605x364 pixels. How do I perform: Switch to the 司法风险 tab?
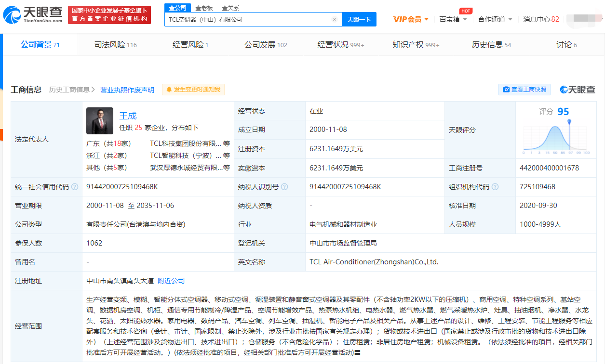[x=115, y=45]
